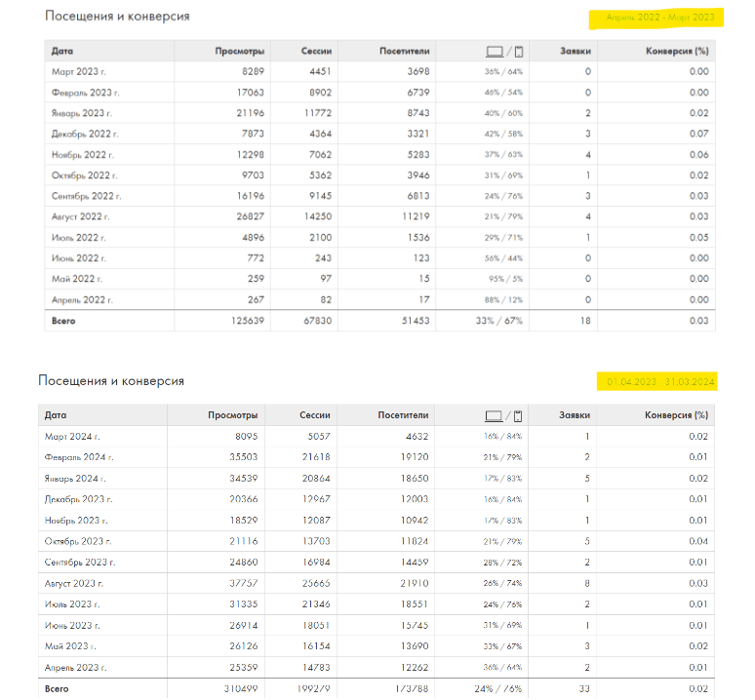755x700 pixels.
Task: Click the "Всего" total row of the lower table
Action: point(57,689)
